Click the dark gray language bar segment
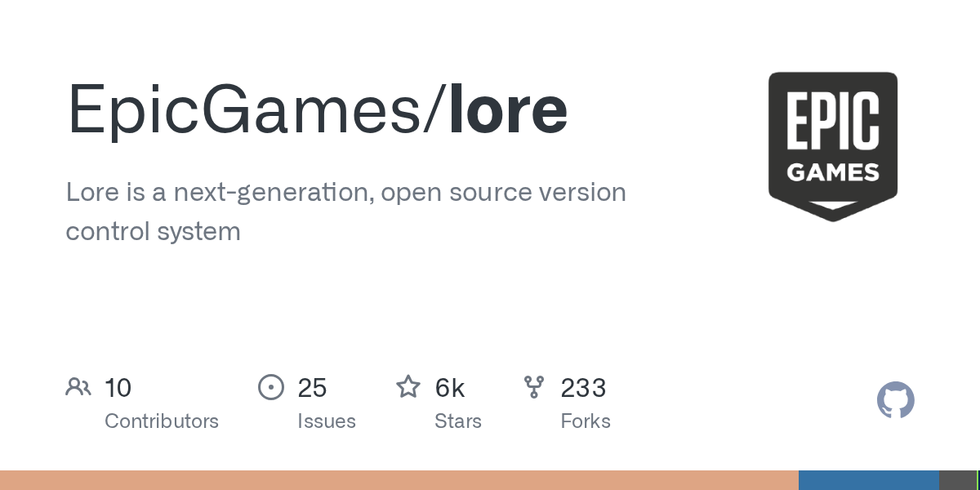980x490 pixels. (958, 480)
